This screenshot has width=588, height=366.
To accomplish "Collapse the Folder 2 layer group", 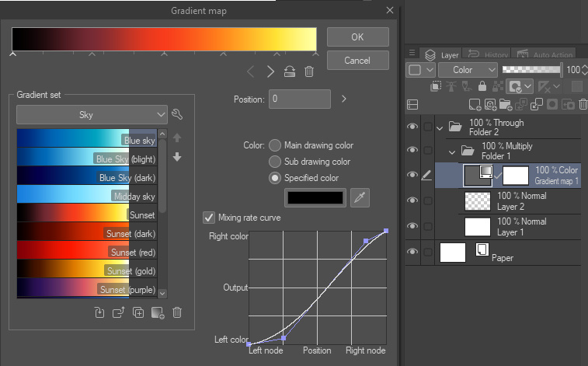I will pyautogui.click(x=440, y=127).
